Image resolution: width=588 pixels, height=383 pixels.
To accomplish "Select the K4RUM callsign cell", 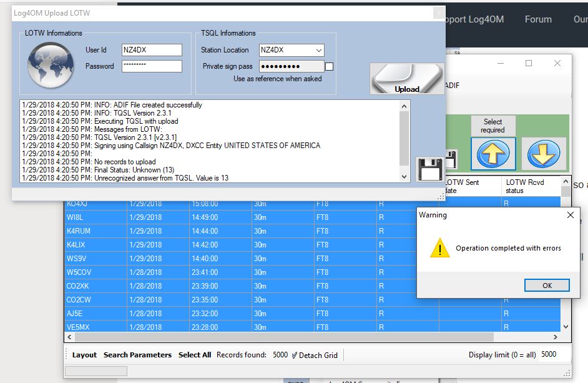I will pyautogui.click(x=96, y=231).
